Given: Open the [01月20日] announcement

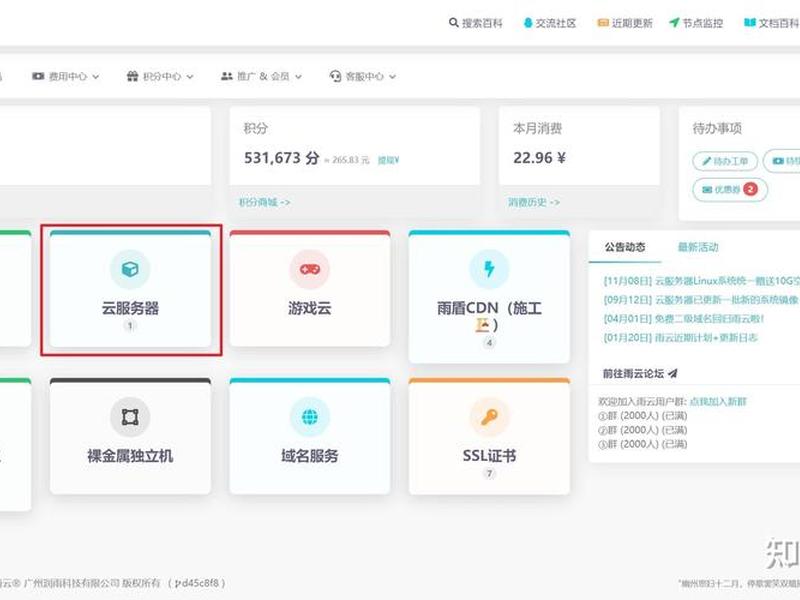Looking at the screenshot, I should (681, 338).
